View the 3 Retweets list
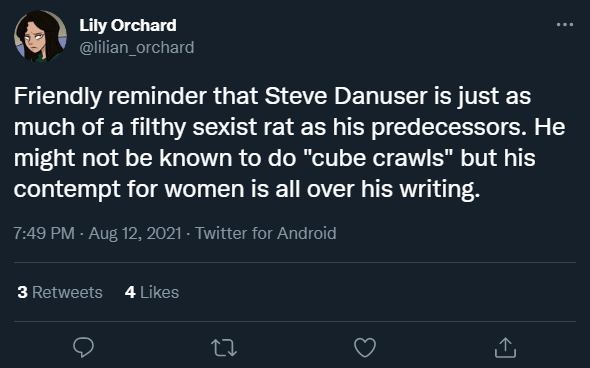This screenshot has height=368, width=590. (x=60, y=292)
